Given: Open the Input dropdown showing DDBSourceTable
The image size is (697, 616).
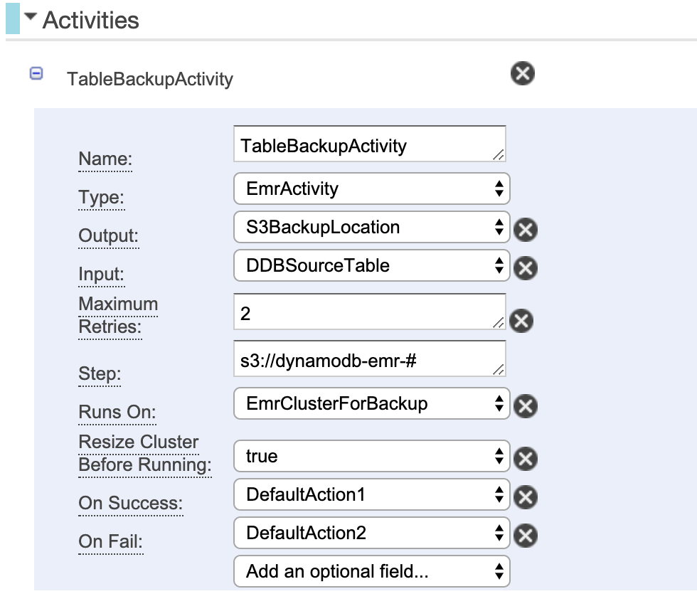Looking at the screenshot, I should [x=371, y=265].
